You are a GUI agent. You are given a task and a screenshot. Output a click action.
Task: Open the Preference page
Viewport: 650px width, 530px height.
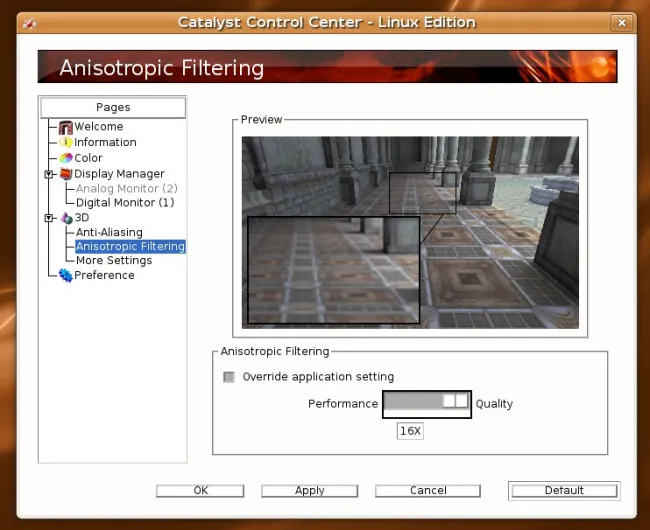point(104,275)
